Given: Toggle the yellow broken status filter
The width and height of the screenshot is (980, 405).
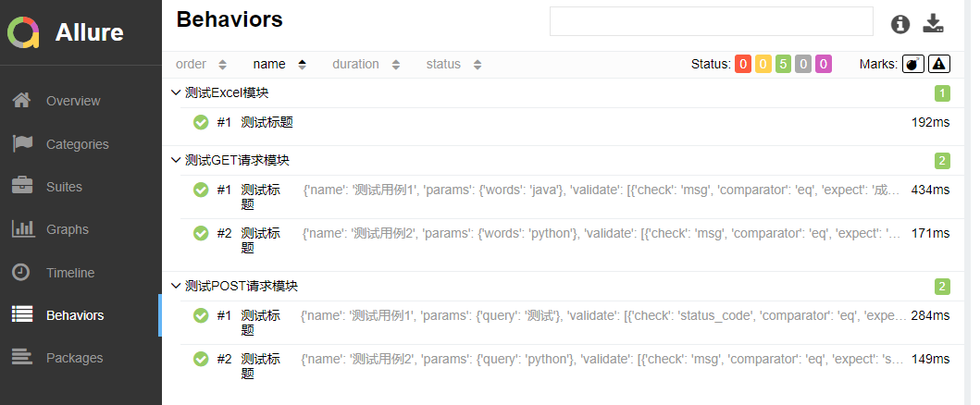Looking at the screenshot, I should pyautogui.click(x=763, y=64).
